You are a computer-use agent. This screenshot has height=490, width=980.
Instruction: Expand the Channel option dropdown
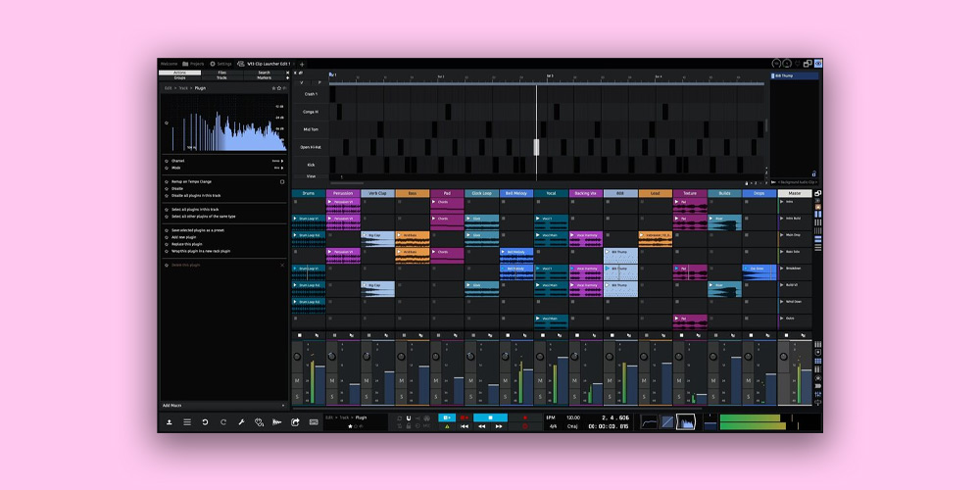point(283,161)
